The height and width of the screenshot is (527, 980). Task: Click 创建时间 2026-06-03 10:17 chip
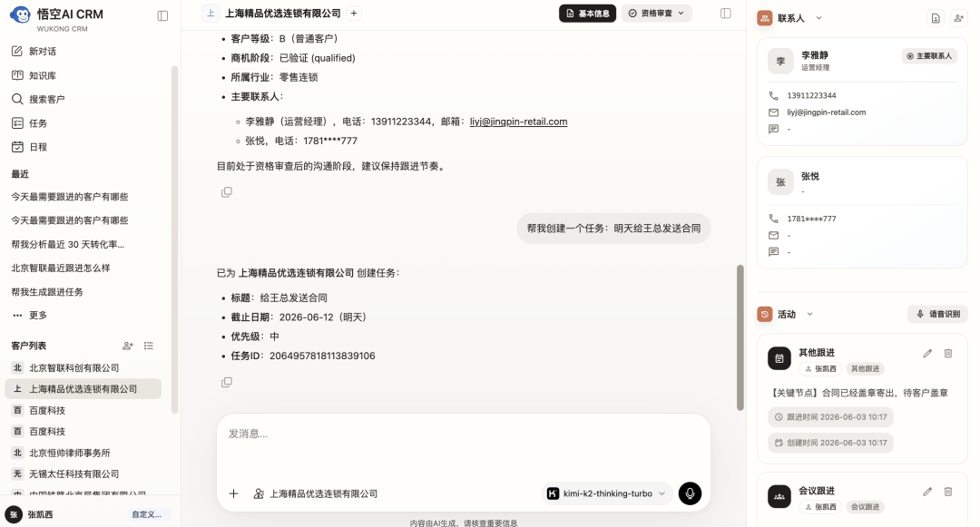pos(830,443)
